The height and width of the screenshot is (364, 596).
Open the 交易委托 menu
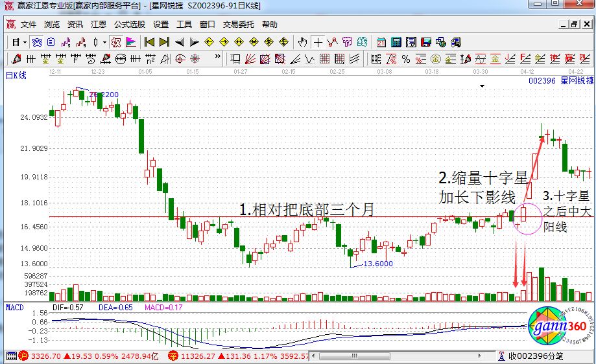click(237, 25)
